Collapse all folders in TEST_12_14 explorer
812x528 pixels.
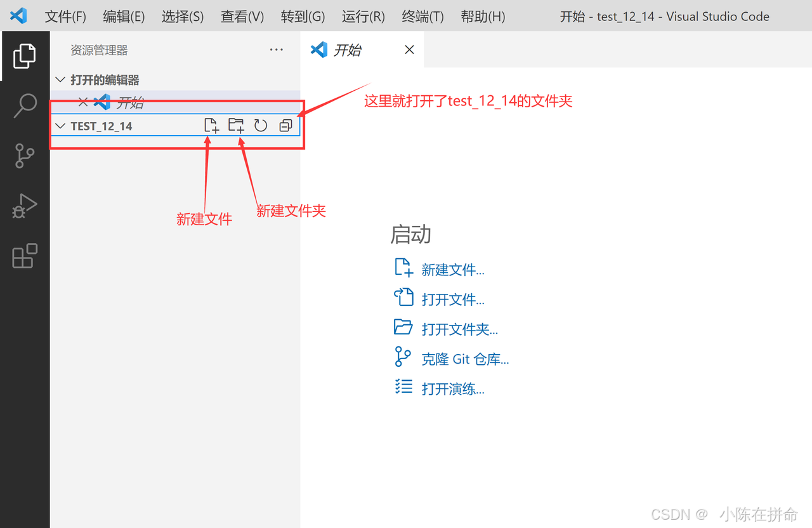click(x=285, y=126)
